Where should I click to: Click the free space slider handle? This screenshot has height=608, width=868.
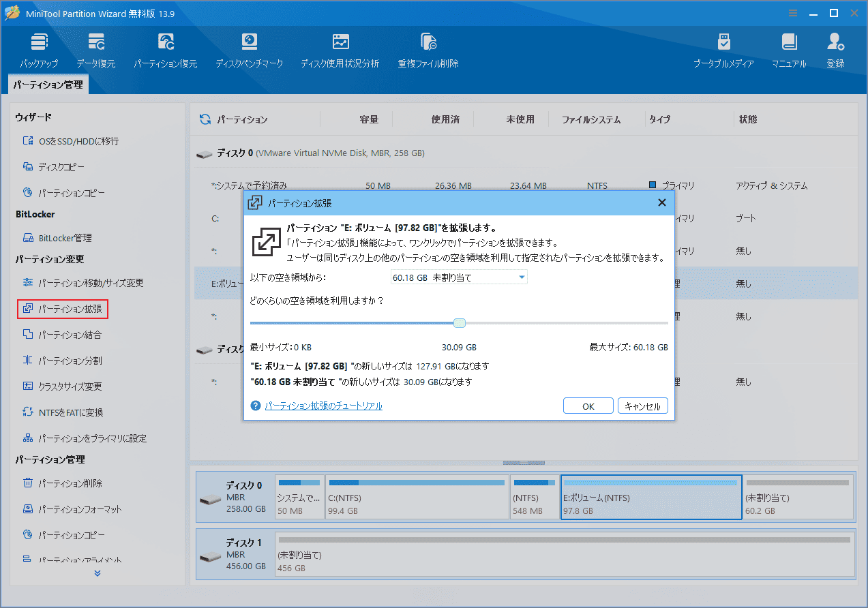tap(460, 322)
